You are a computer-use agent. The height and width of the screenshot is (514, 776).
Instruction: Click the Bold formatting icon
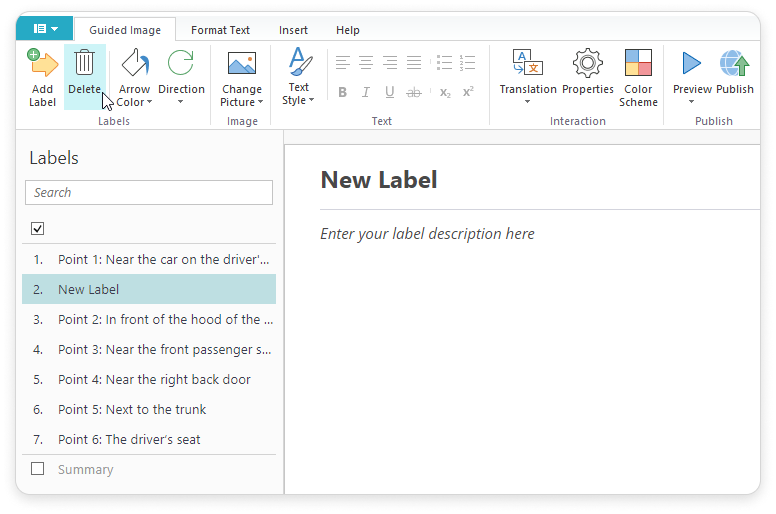click(x=342, y=92)
